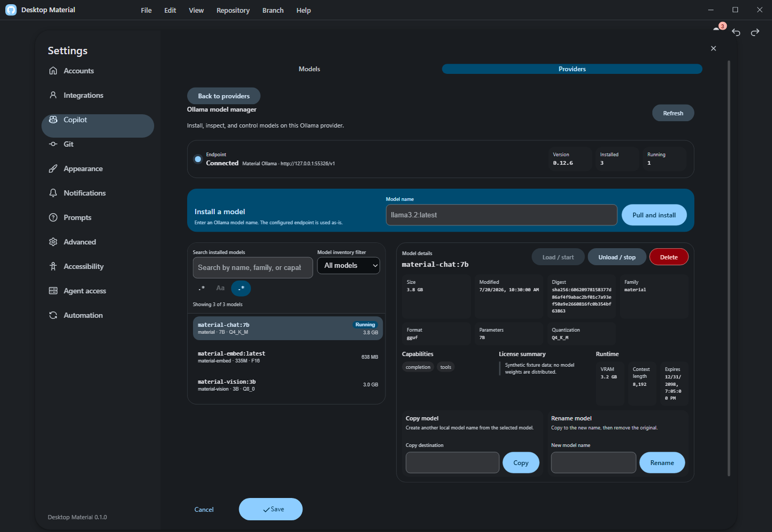Click the Installed 3 count

[x=602, y=163]
